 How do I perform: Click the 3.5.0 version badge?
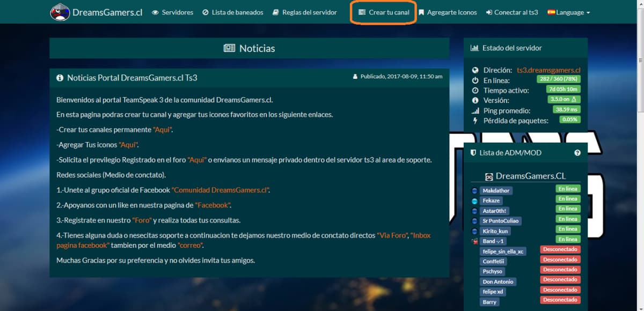coord(563,99)
